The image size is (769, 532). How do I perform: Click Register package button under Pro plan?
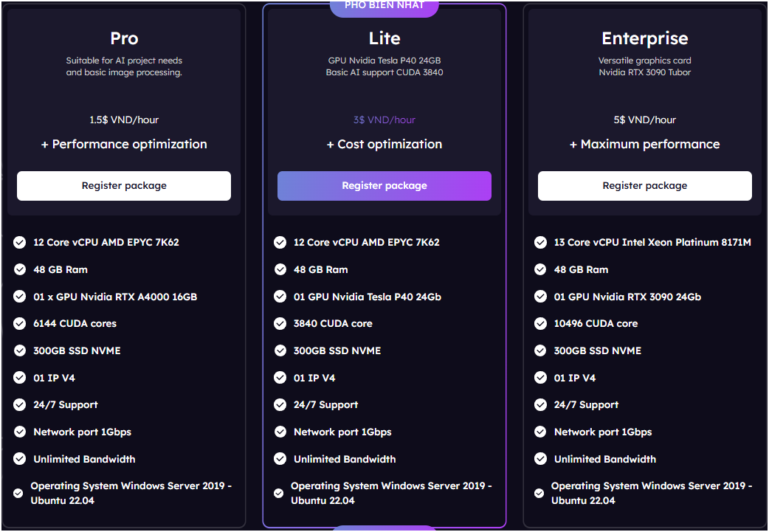coord(123,186)
